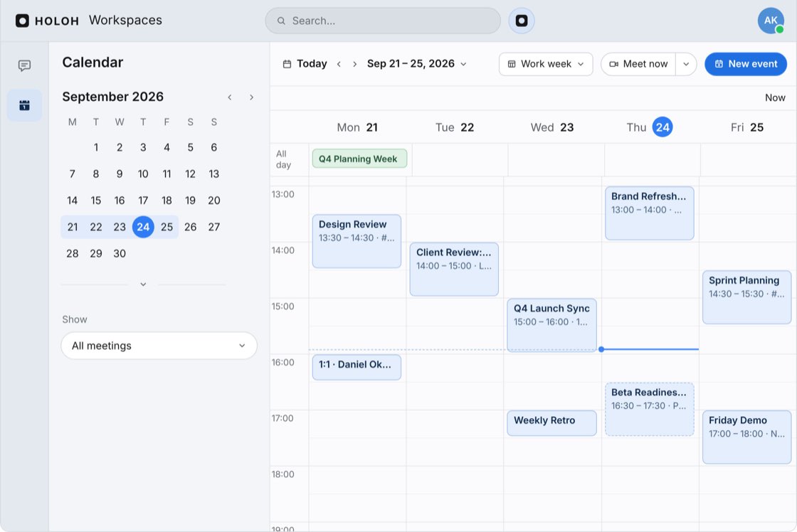797x532 pixels.
Task: Open the Beta Readiness tentative event
Action: point(649,409)
